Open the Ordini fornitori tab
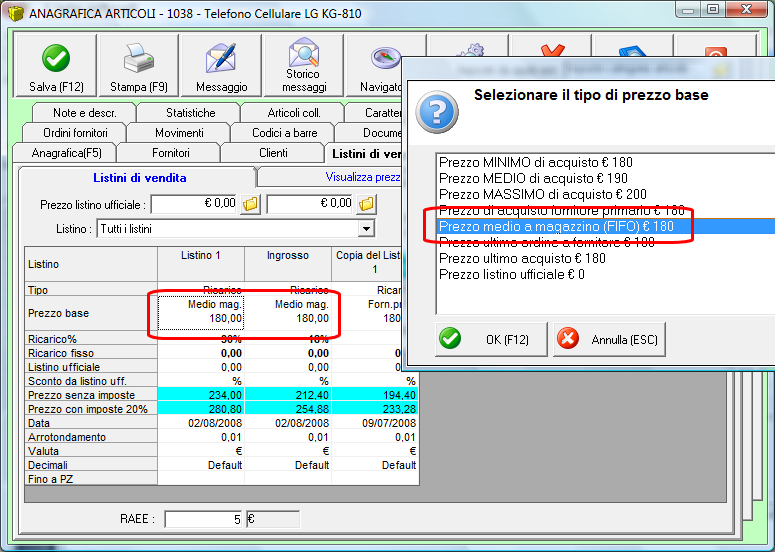The height and width of the screenshot is (552, 775). pos(75,133)
